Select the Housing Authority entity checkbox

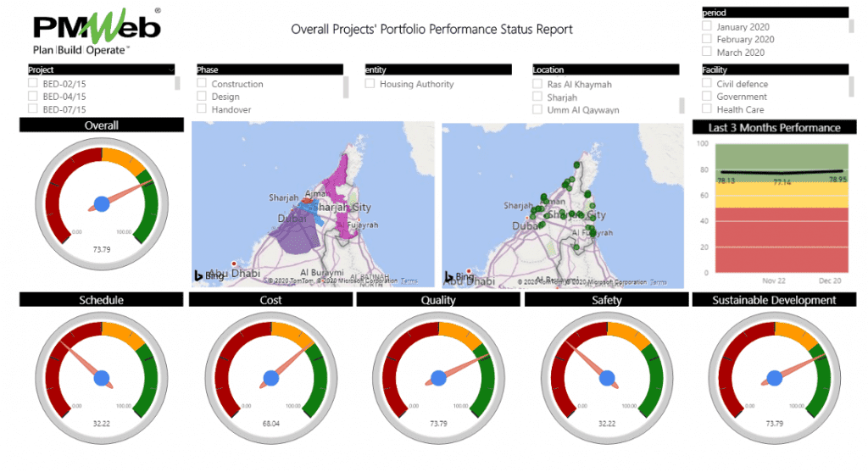tap(370, 83)
